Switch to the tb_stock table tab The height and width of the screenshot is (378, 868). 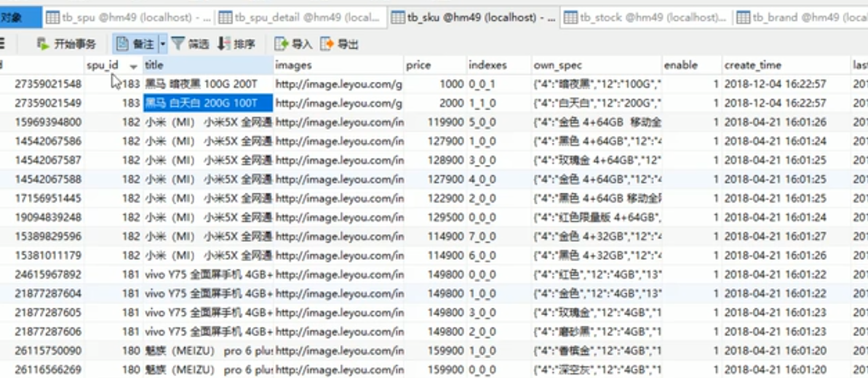(x=647, y=18)
